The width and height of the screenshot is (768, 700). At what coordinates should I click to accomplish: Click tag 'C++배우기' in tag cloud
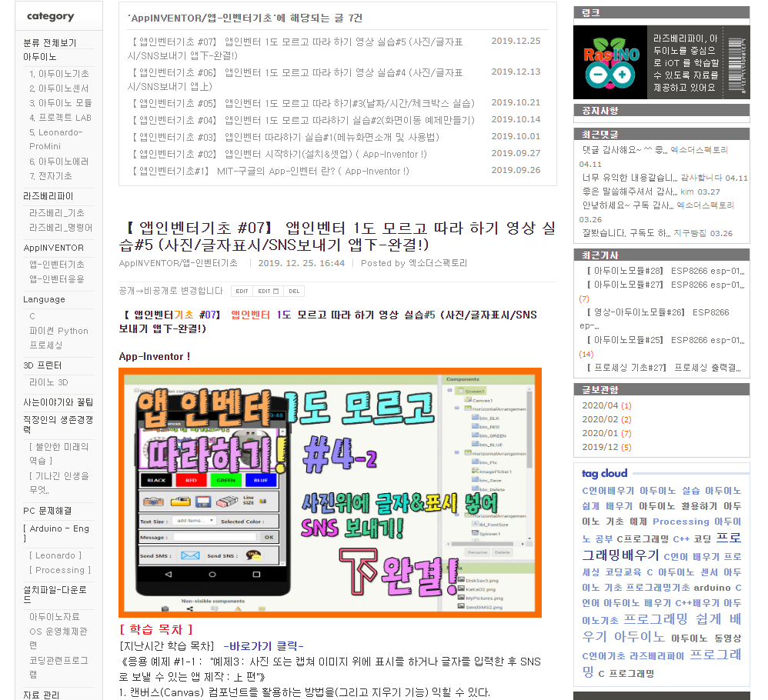tap(697, 603)
